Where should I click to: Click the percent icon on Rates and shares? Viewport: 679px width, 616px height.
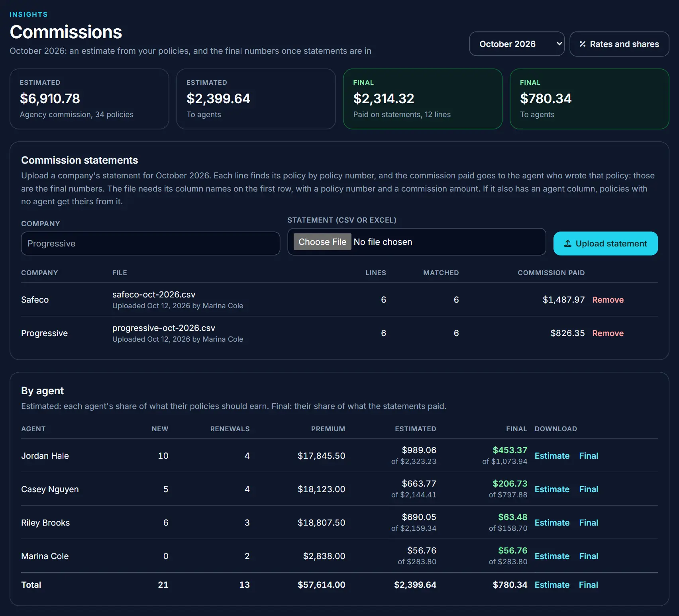[x=583, y=44]
